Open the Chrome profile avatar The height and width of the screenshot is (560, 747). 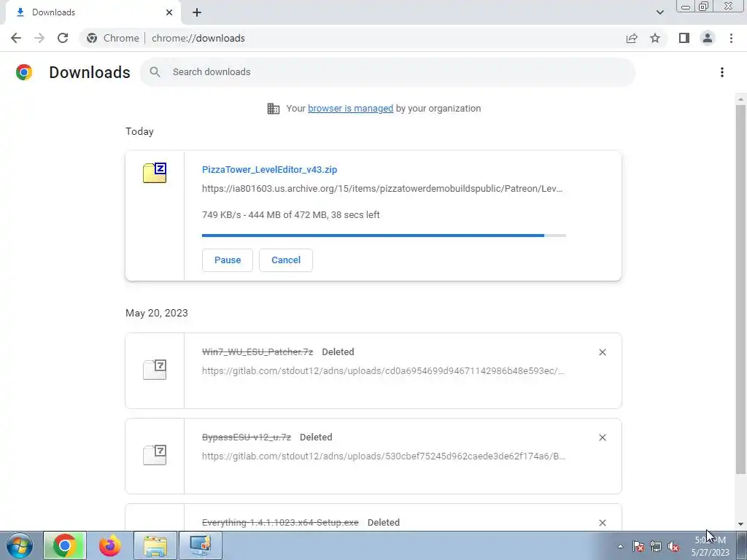click(x=708, y=38)
